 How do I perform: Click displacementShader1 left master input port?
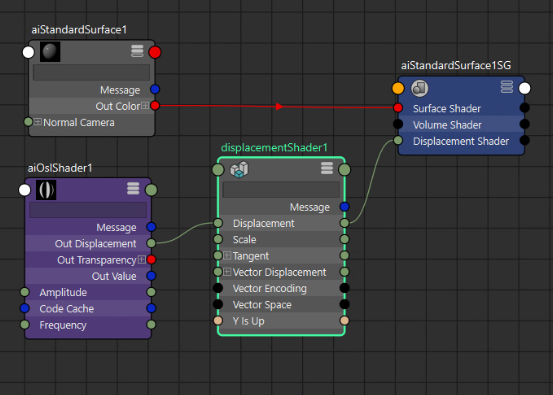[218, 170]
